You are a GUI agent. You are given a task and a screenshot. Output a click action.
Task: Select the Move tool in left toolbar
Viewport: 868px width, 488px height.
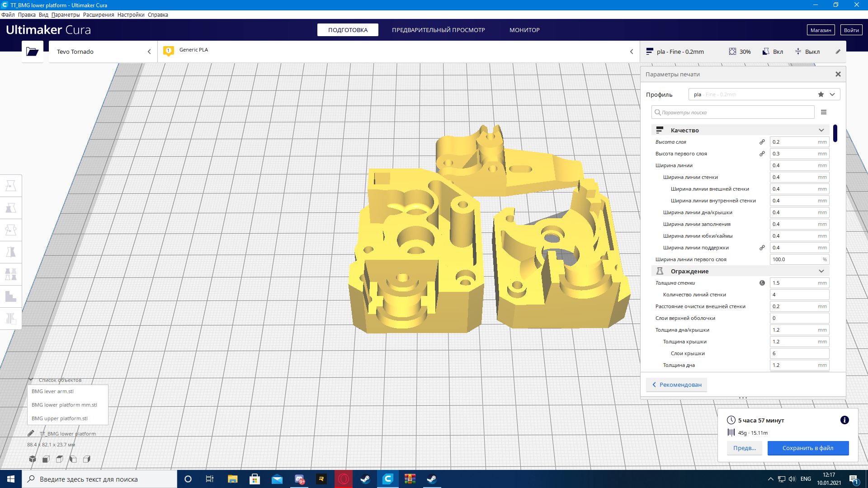[x=11, y=186]
